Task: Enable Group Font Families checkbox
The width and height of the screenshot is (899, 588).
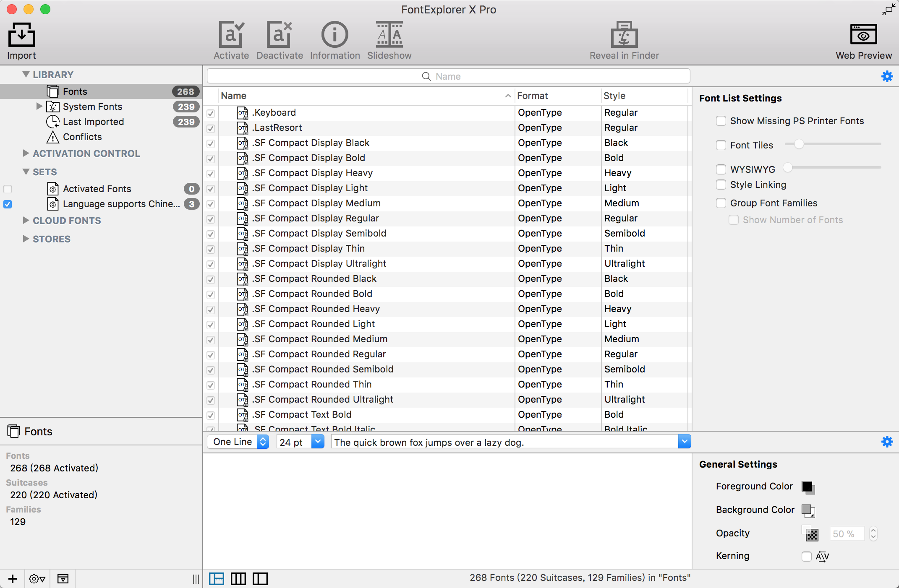Action: click(x=721, y=203)
